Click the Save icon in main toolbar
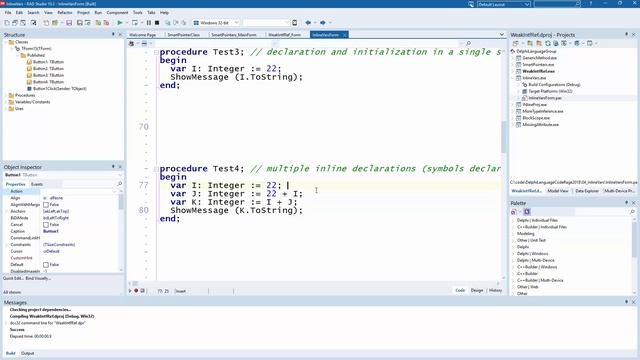The width and height of the screenshot is (640, 360). (x=69, y=23)
